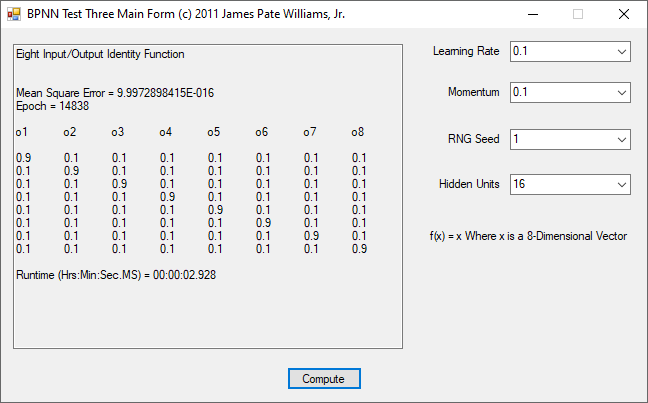Image resolution: width=648 pixels, height=403 pixels.
Task: Click the maximize button in title bar
Action: coord(577,15)
